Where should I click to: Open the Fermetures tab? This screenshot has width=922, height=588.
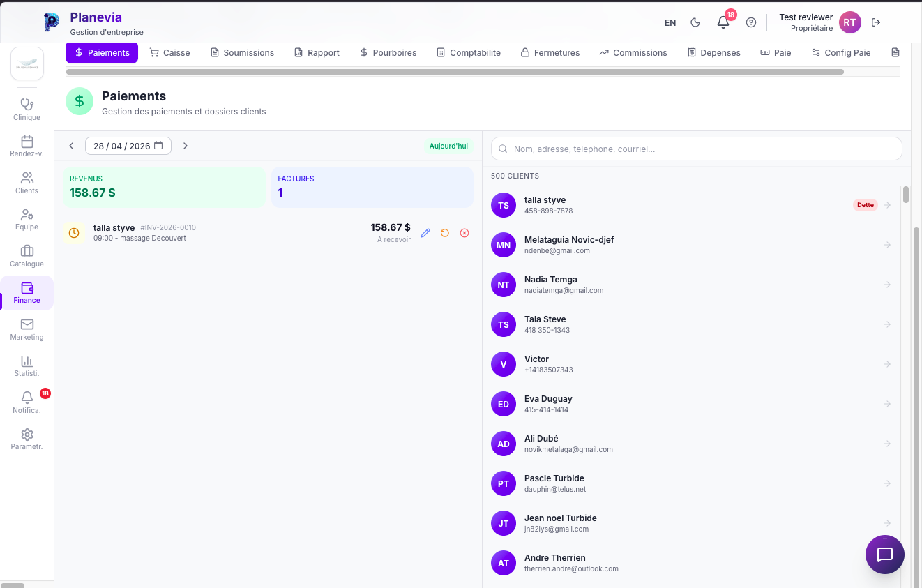coord(550,52)
